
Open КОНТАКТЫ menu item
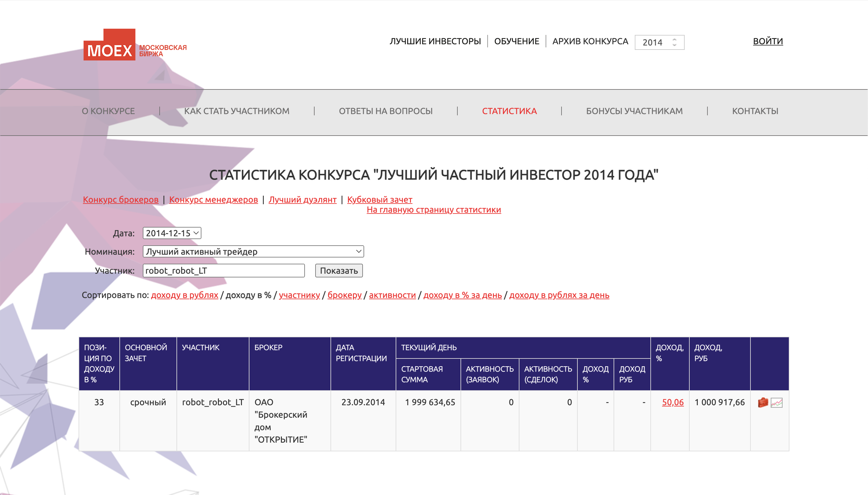pyautogui.click(x=755, y=111)
